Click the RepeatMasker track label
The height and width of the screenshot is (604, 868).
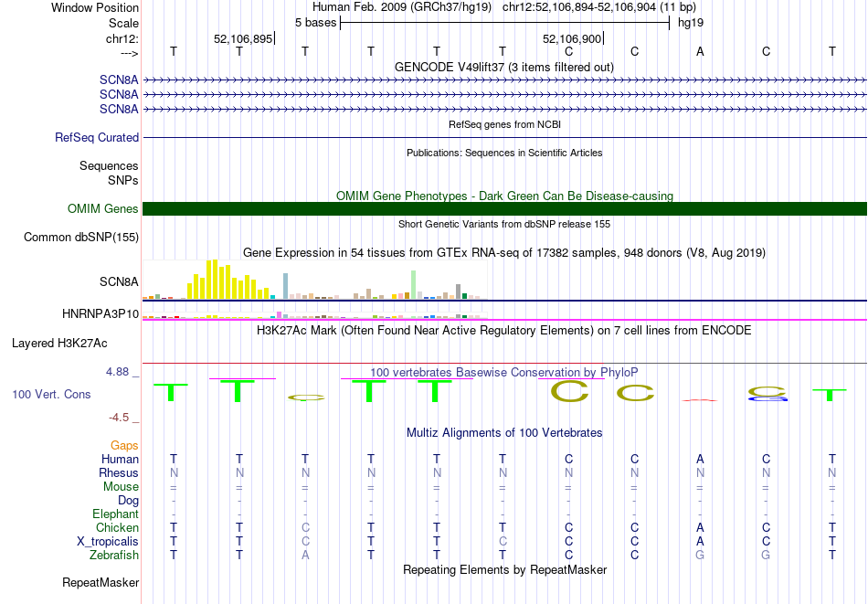coord(101,582)
